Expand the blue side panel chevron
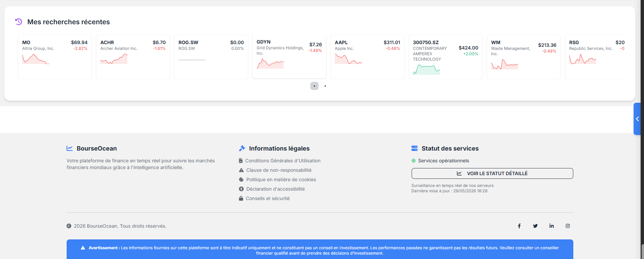Image resolution: width=644 pixels, height=259 pixels. tap(637, 119)
